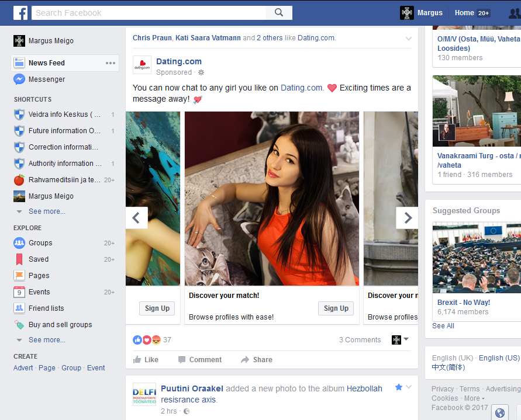The image size is (521, 420).
Task: Open Dating.com page title
Action: 179,61
